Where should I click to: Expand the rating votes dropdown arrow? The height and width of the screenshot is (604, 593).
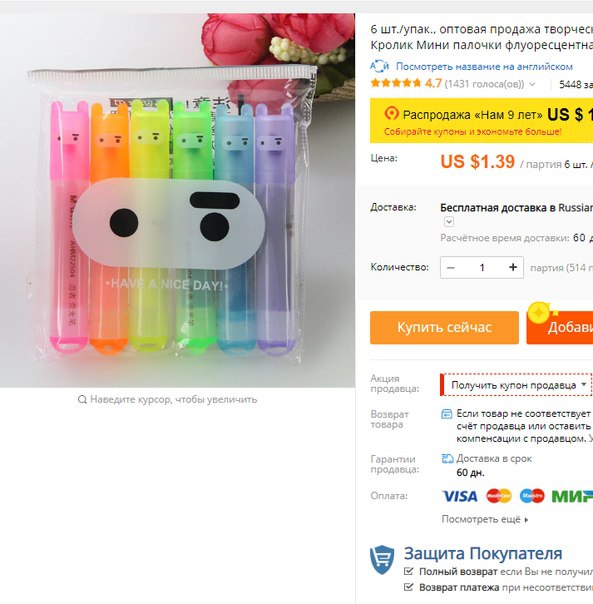532,84
